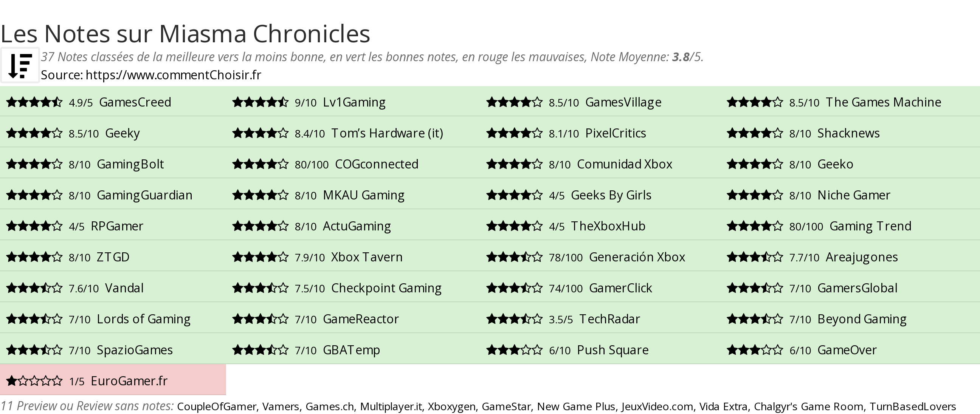Open the commentChoisir.fr source link
The height and width of the screenshot is (414, 980).
coord(174,75)
